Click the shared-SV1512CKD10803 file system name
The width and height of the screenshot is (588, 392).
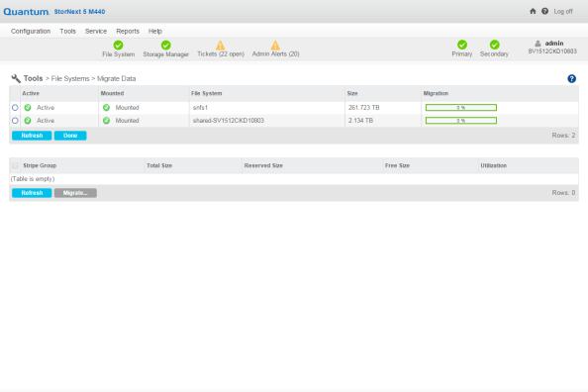229,121
